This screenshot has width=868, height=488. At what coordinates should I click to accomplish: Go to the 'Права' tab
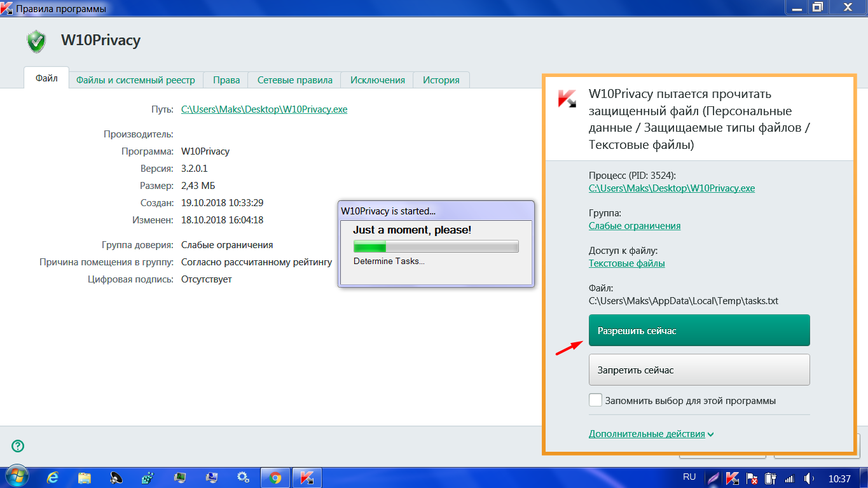tap(226, 80)
